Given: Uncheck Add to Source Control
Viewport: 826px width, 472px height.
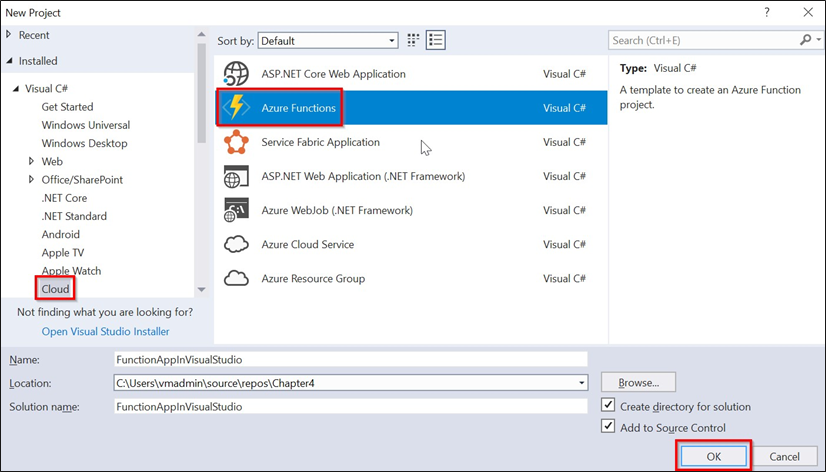Looking at the screenshot, I should pos(608,427).
